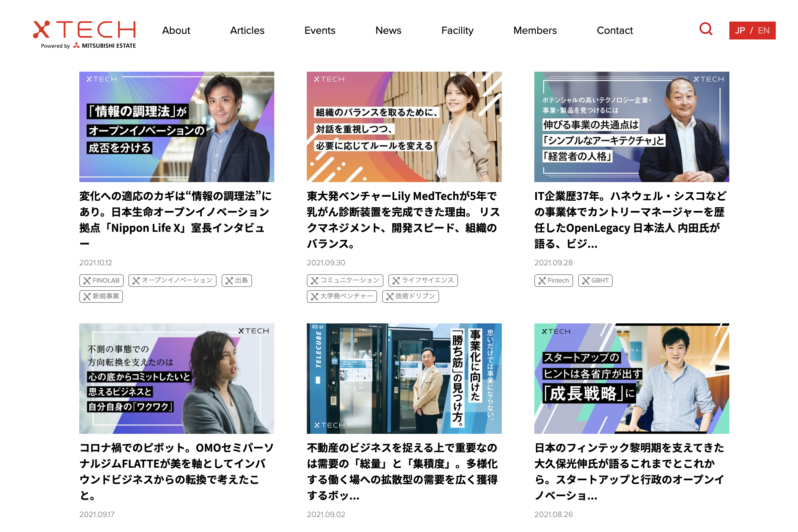Filter by the 大学発ベンチャー tag
Screen dimensions: 798x532
(x=342, y=297)
